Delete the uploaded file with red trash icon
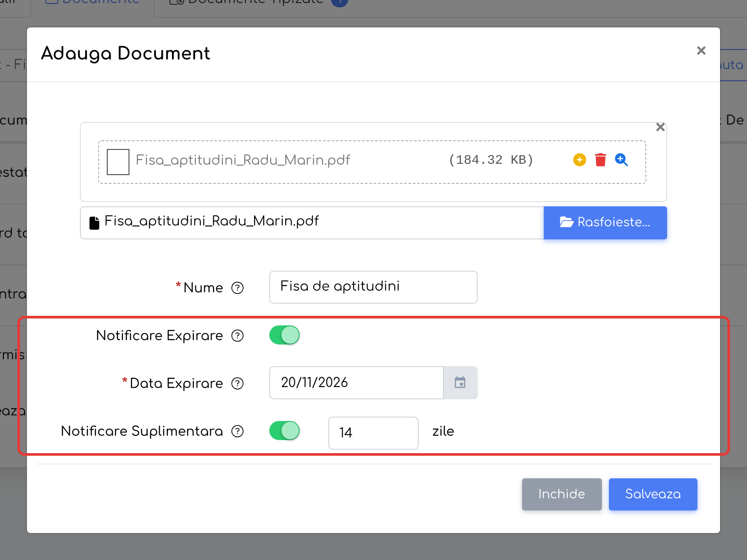This screenshot has height=560, width=747. click(601, 160)
